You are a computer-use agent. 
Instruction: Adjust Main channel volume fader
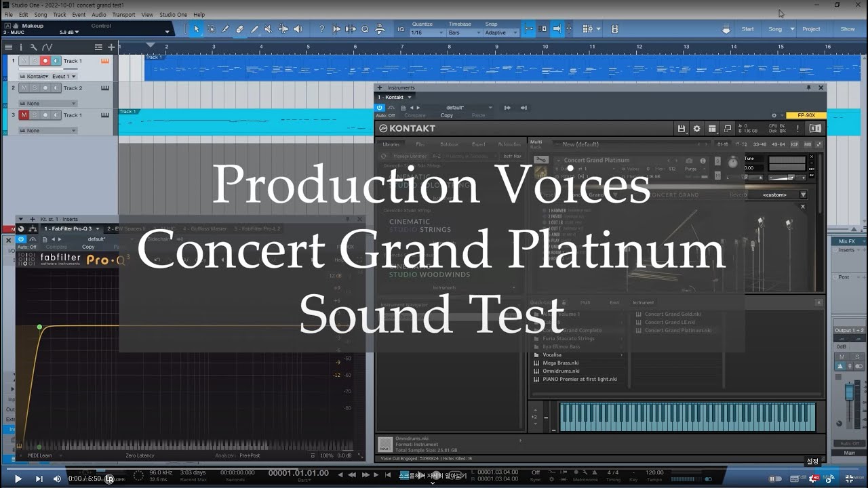848,393
